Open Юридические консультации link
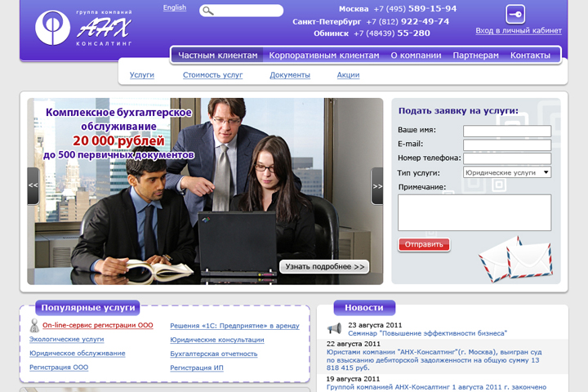Viewport: 588px width, 392px height. 217,340
